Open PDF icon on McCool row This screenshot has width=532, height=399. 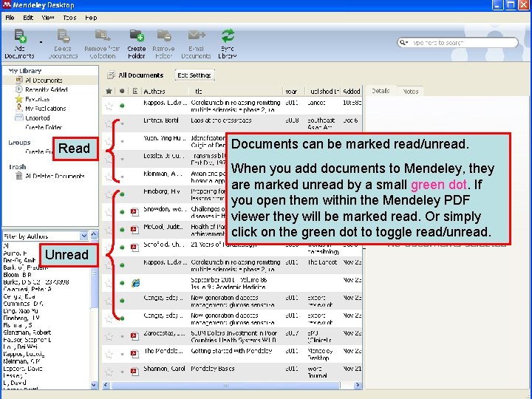(x=134, y=230)
